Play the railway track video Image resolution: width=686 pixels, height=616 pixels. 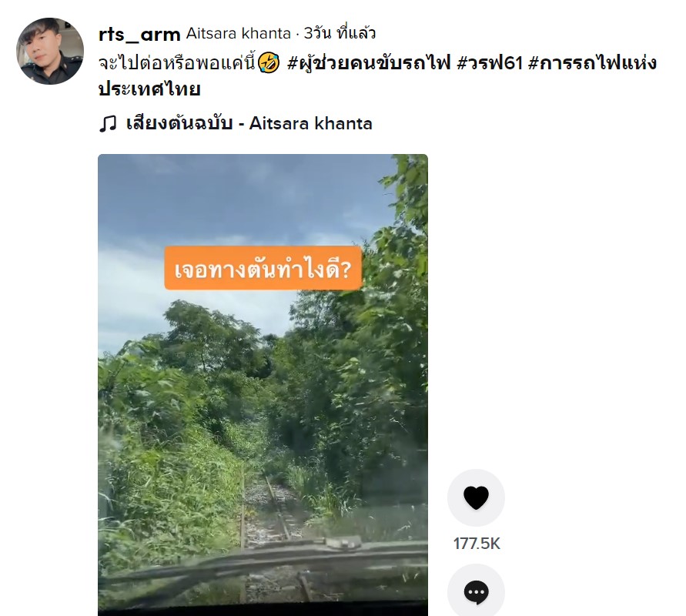(x=263, y=384)
